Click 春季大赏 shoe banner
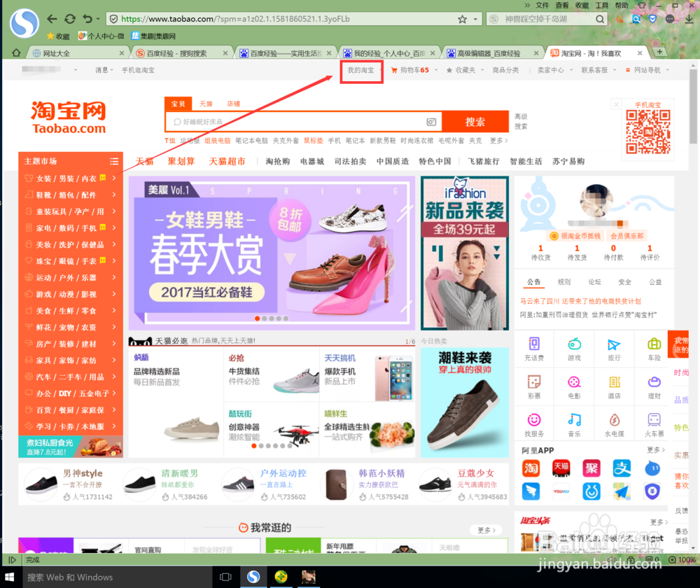 coord(272,253)
